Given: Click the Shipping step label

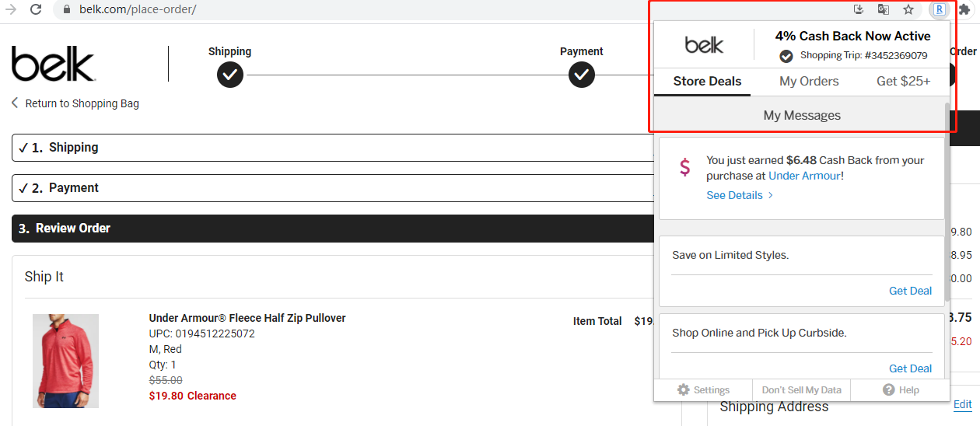Looking at the screenshot, I should [x=229, y=51].
